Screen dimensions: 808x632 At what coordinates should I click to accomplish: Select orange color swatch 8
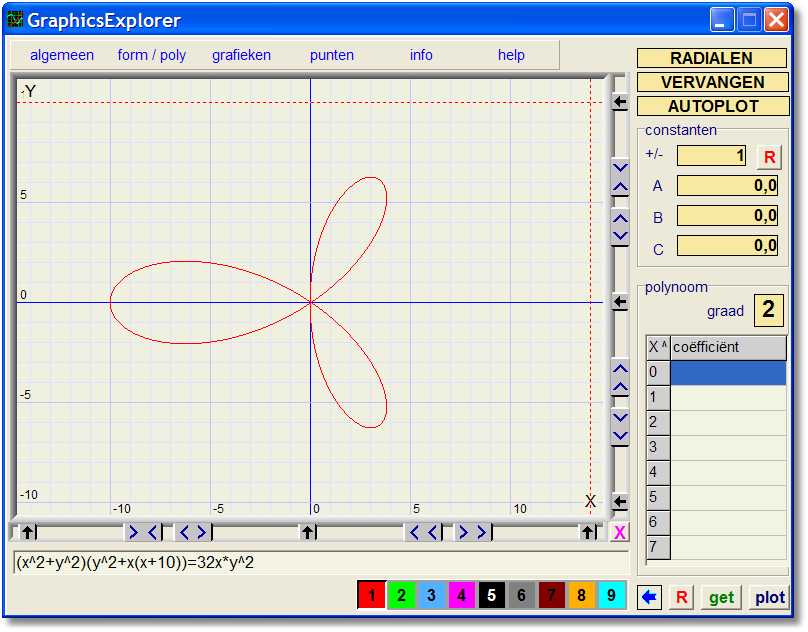click(581, 595)
